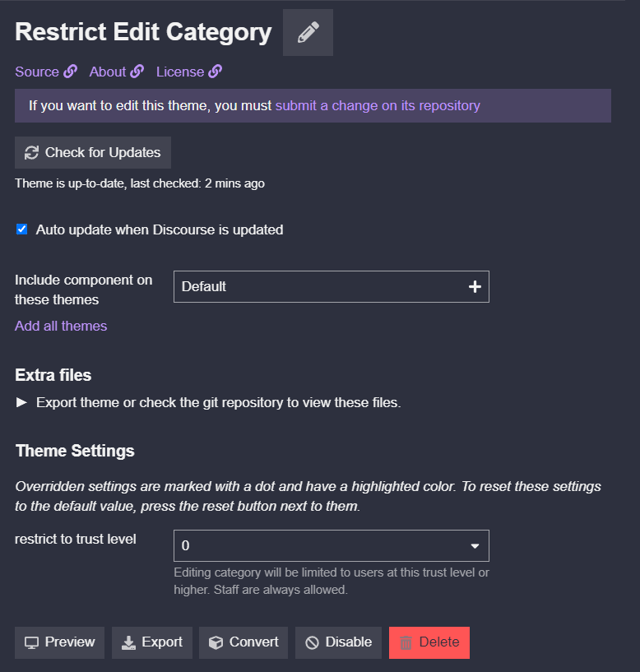Click the red Delete button
The width and height of the screenshot is (640, 672).
(x=429, y=642)
